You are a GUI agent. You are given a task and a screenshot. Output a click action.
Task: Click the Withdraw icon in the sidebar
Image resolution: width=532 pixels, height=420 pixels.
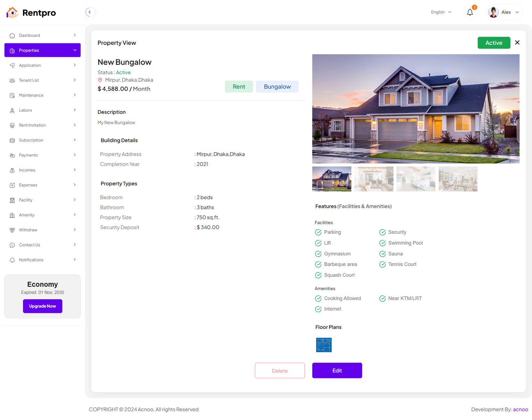pos(12,230)
